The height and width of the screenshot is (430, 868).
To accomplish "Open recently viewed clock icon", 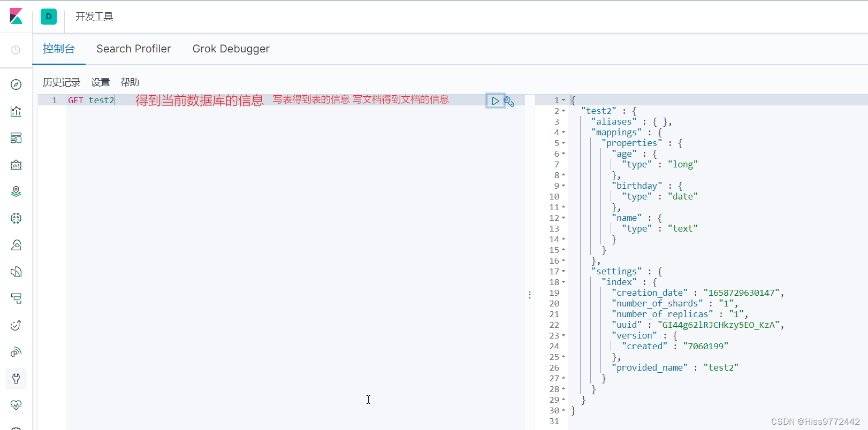I will [x=16, y=50].
